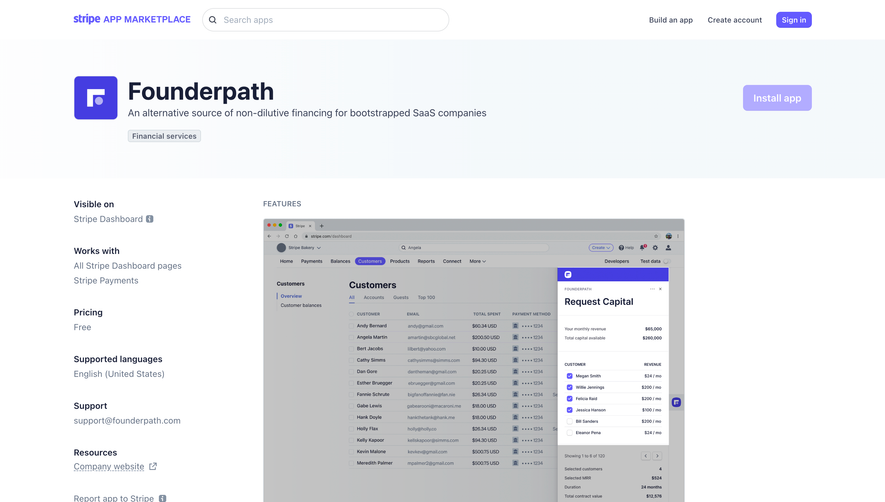In features screenshot, open the Home nav tab
This screenshot has height=502, width=885.
tap(287, 261)
